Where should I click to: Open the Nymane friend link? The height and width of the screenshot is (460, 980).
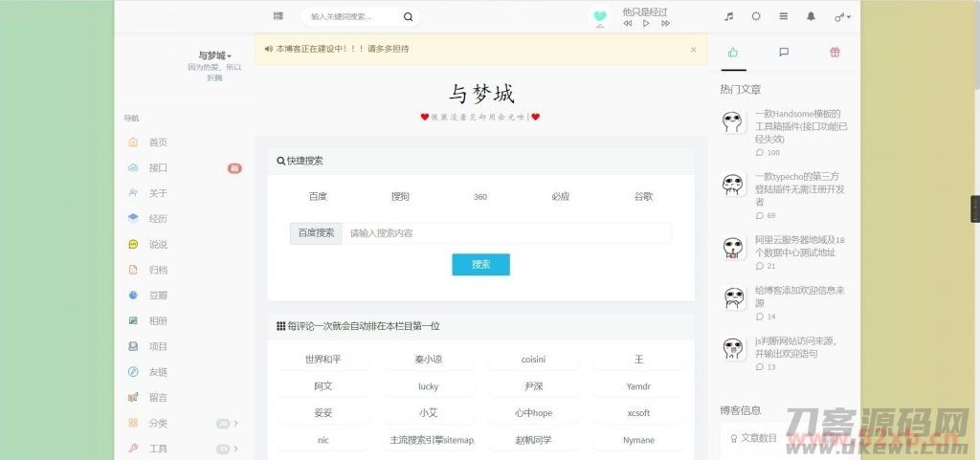pos(638,440)
